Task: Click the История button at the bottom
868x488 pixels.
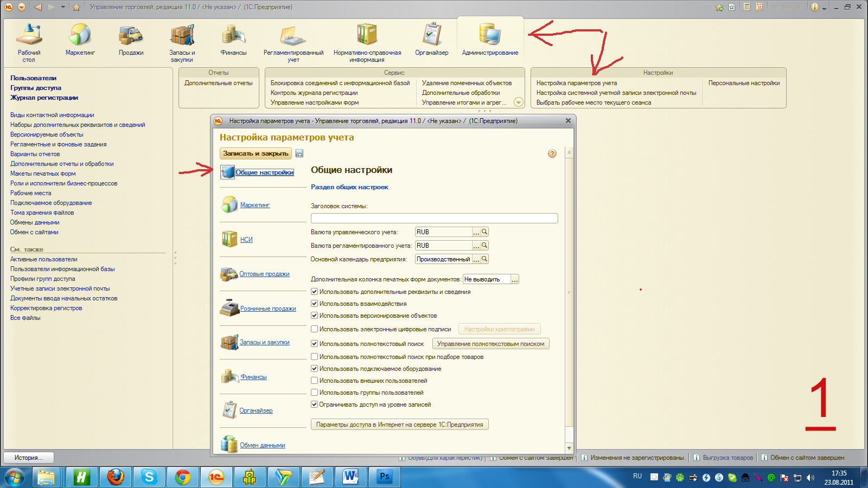Action: coord(30,458)
